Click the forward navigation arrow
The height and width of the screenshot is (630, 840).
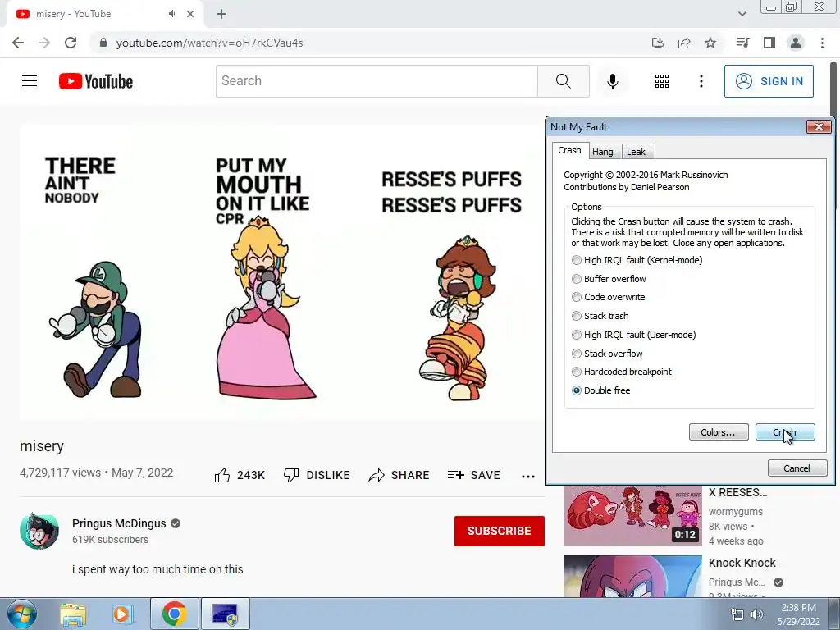pos(44,43)
